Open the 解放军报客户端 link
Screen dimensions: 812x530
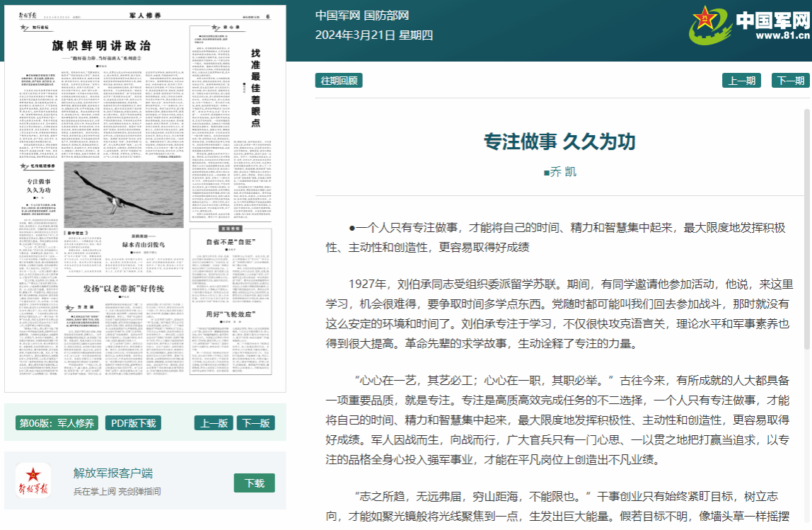tap(113, 473)
